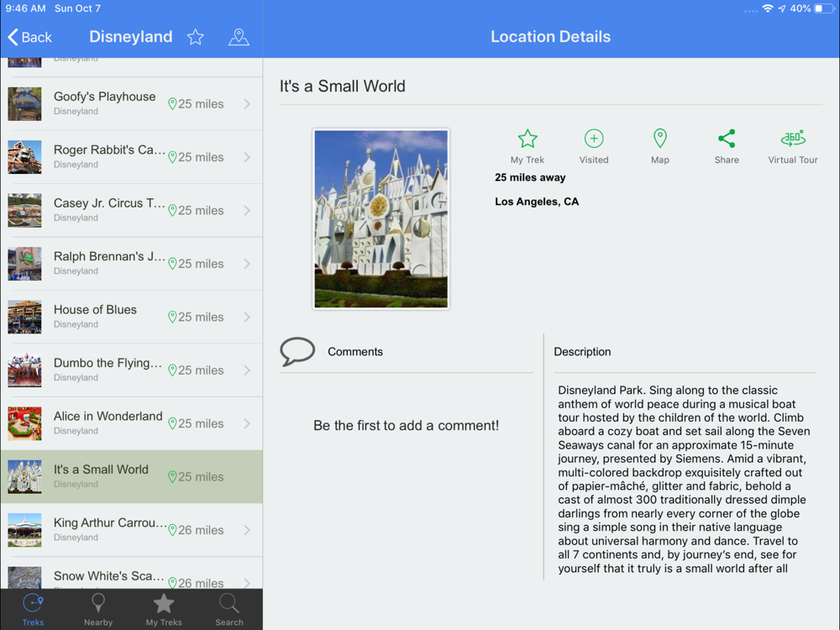Viewport: 840px width, 630px height.
Task: Switch to the My Treks tab
Action: point(164,610)
